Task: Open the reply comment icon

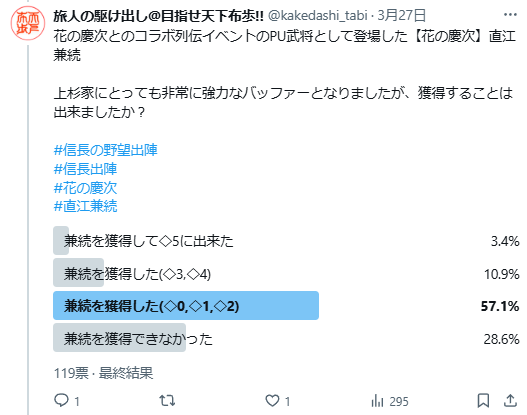Action: pos(62,401)
